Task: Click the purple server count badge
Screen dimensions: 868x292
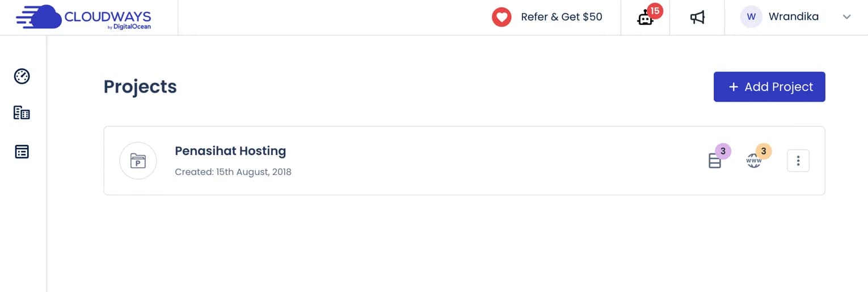Action: [723, 151]
